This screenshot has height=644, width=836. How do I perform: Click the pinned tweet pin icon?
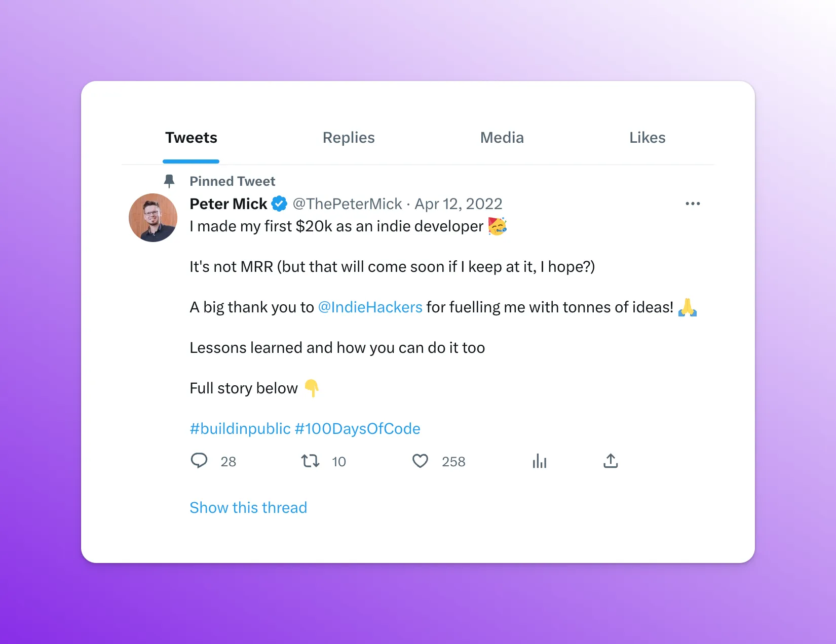point(169,181)
